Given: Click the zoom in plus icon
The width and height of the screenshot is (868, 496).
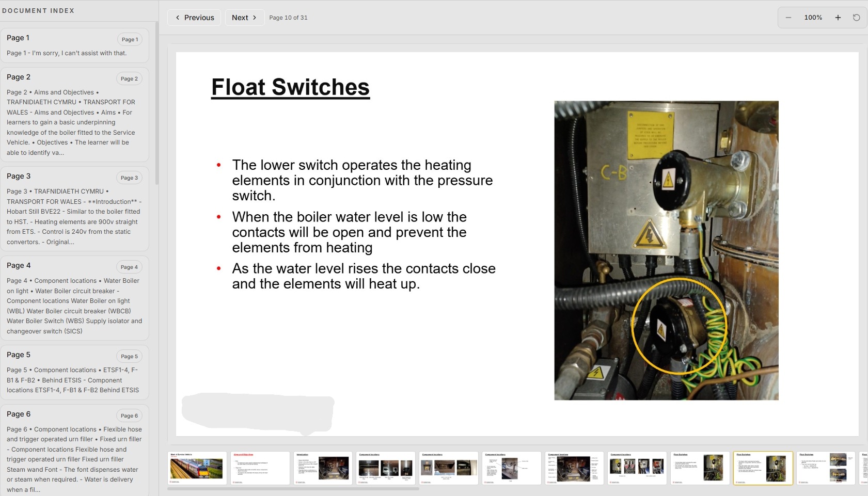Looking at the screenshot, I should point(838,18).
